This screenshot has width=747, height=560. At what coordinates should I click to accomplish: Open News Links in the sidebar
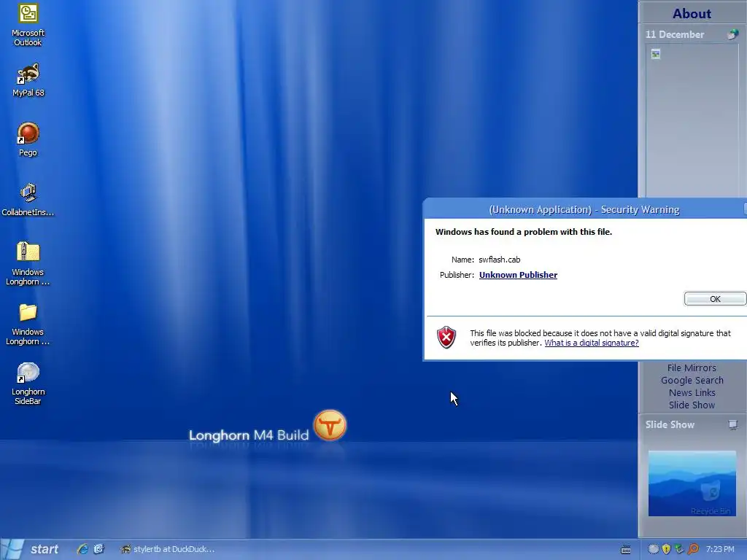(x=692, y=392)
